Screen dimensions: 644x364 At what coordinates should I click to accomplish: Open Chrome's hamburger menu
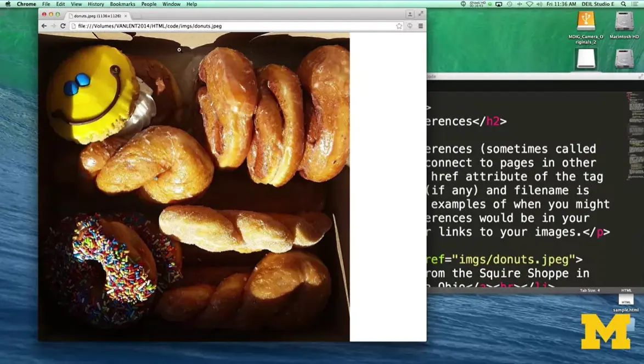pyautogui.click(x=421, y=26)
